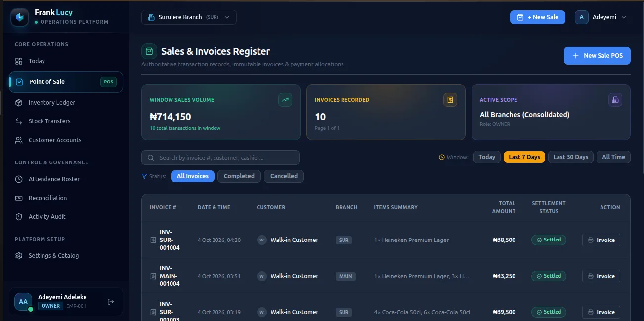The image size is (644, 321).
Task: Click the Invoices Recorded document icon
Action: (450, 100)
